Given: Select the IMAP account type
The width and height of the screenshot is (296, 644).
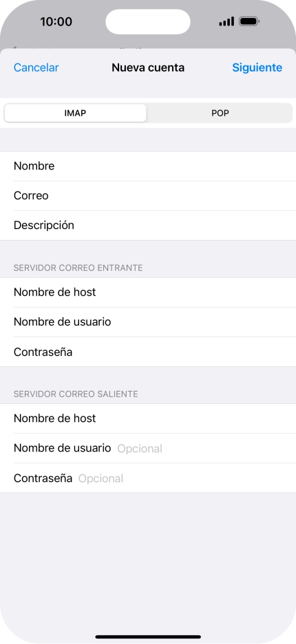Looking at the screenshot, I should (x=75, y=113).
